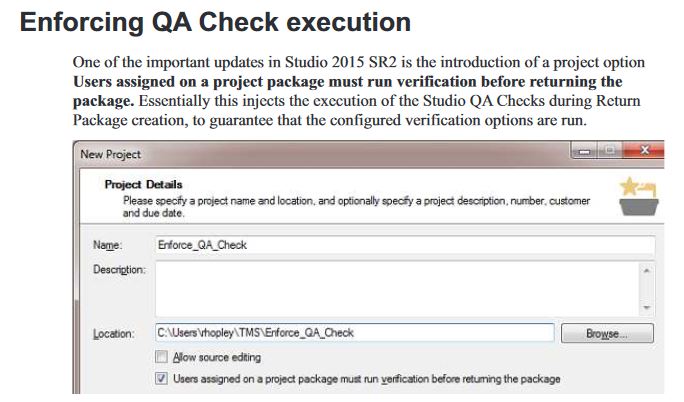Minimize the New Project window

(x=584, y=153)
